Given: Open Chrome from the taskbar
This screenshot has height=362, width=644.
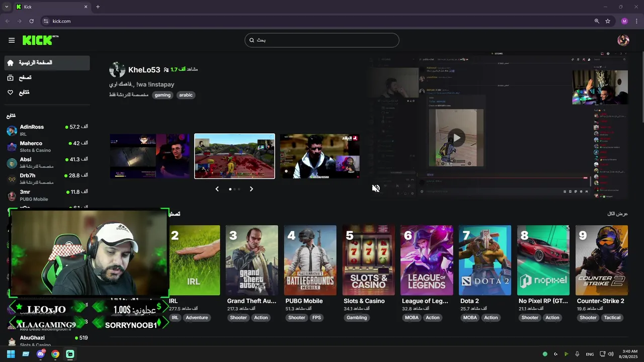Looking at the screenshot, I should [x=55, y=354].
